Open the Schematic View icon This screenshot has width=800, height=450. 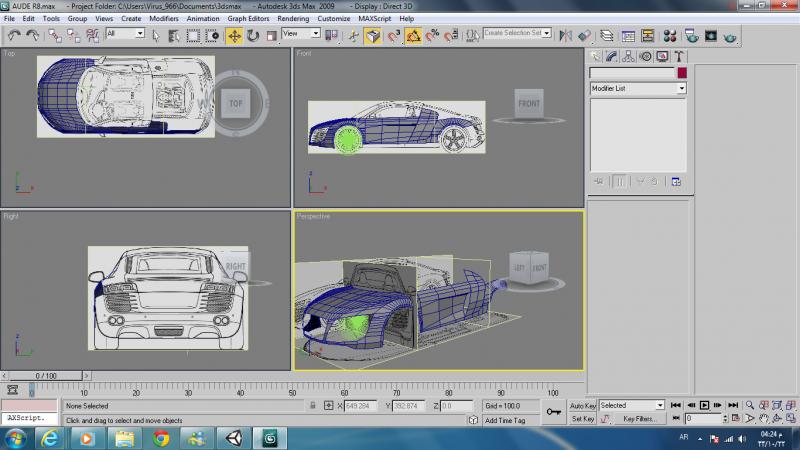(x=647, y=36)
